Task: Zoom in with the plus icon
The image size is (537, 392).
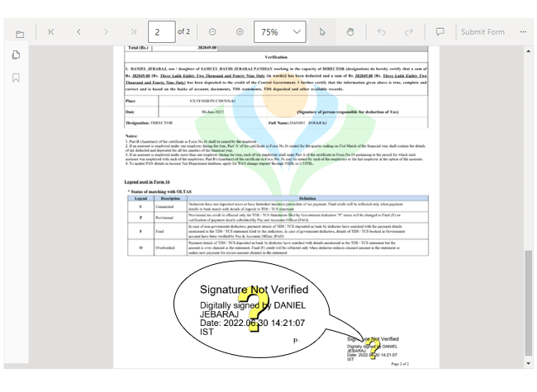Action: [x=240, y=32]
